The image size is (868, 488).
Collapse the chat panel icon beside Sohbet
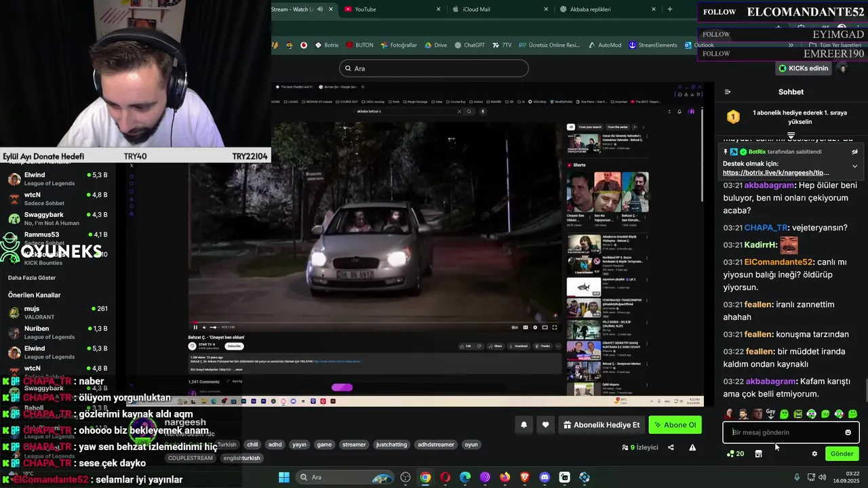pyautogui.click(x=728, y=91)
